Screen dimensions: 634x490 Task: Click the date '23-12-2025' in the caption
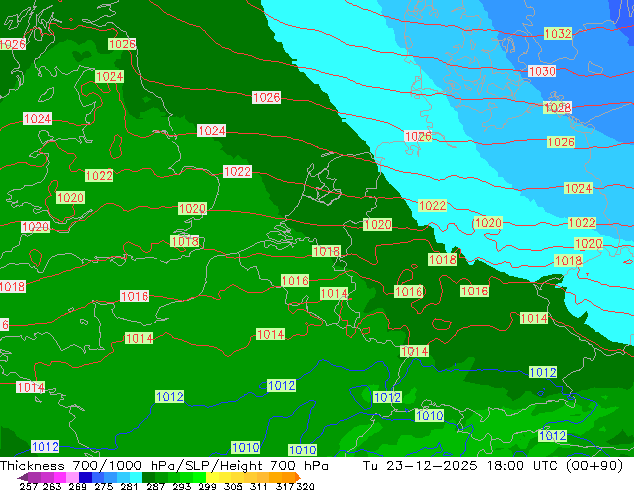coord(431,466)
